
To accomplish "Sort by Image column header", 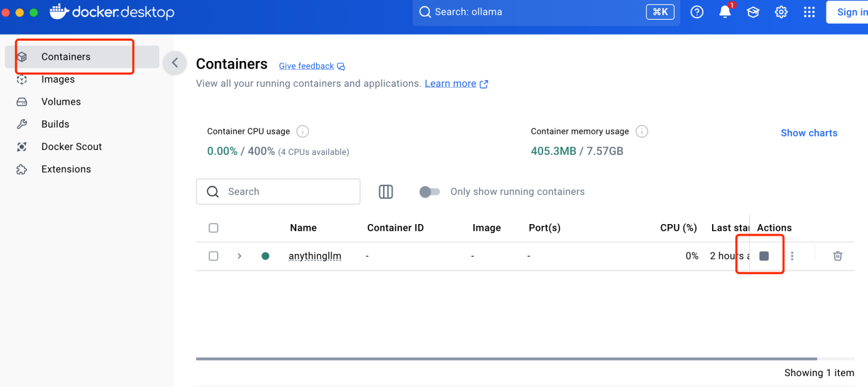I will 487,228.
